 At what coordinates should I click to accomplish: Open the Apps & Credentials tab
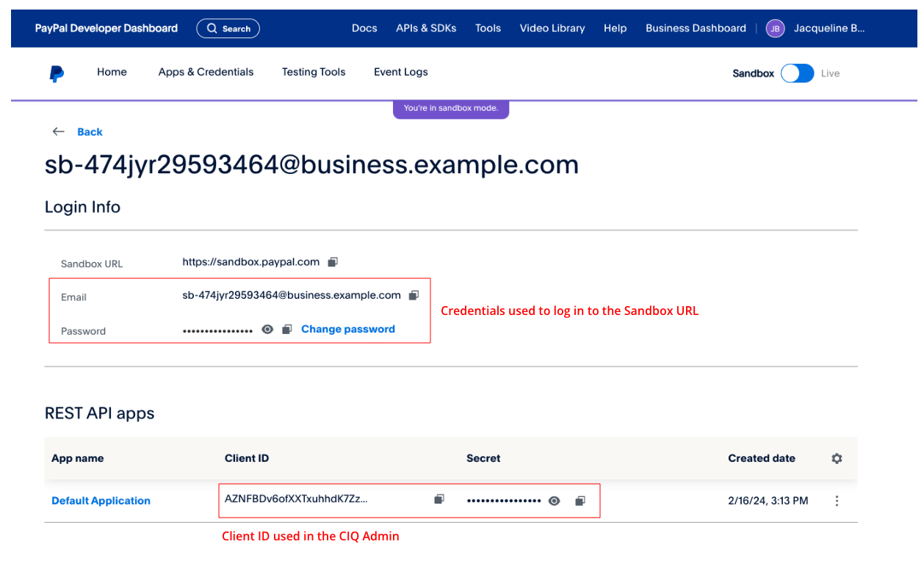pyautogui.click(x=206, y=72)
